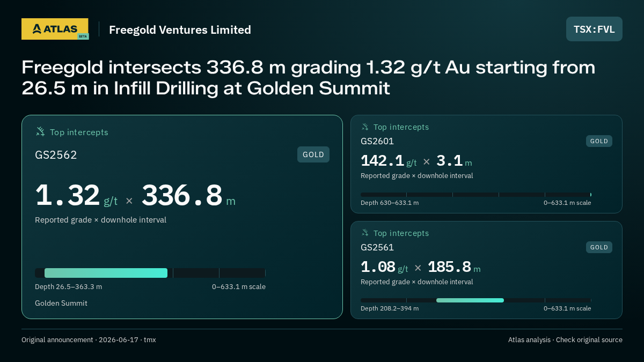This screenshot has width=644, height=362.
Task: Click the GOLD tag on the GS2601 card
Action: (599, 141)
